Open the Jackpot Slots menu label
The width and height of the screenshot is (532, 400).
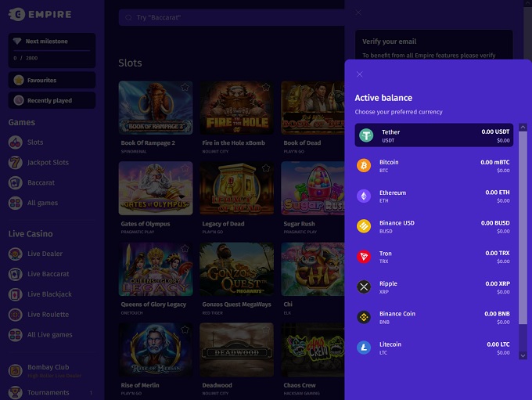(49, 163)
